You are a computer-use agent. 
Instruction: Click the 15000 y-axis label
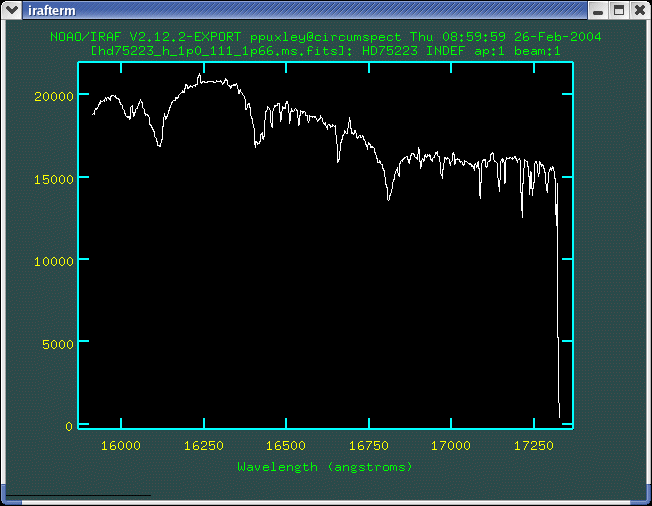pos(54,179)
